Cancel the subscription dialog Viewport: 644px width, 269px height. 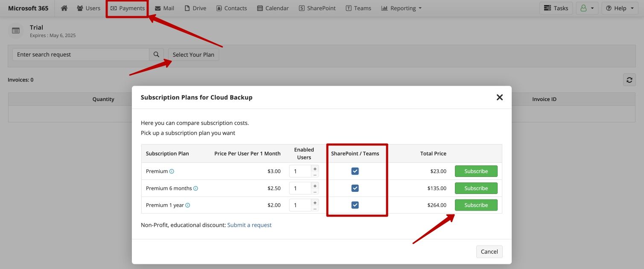click(x=490, y=252)
